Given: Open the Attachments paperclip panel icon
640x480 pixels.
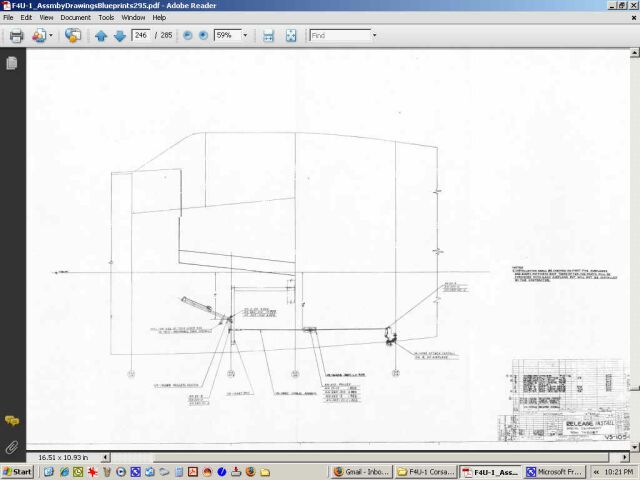Looking at the screenshot, I should click(x=12, y=447).
